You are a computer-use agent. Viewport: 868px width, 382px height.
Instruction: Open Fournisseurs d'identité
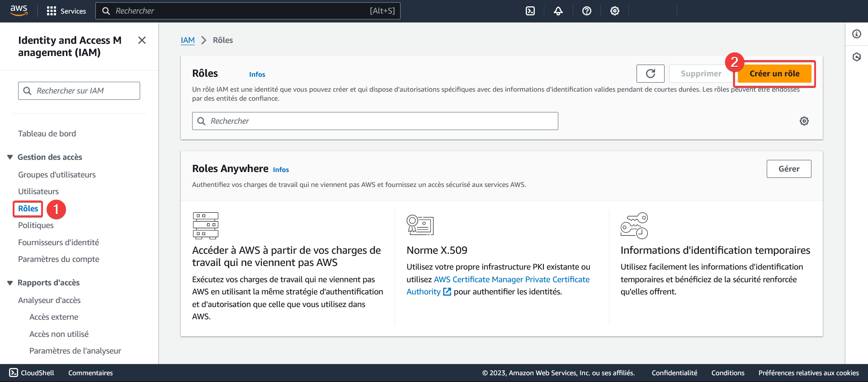click(x=58, y=242)
